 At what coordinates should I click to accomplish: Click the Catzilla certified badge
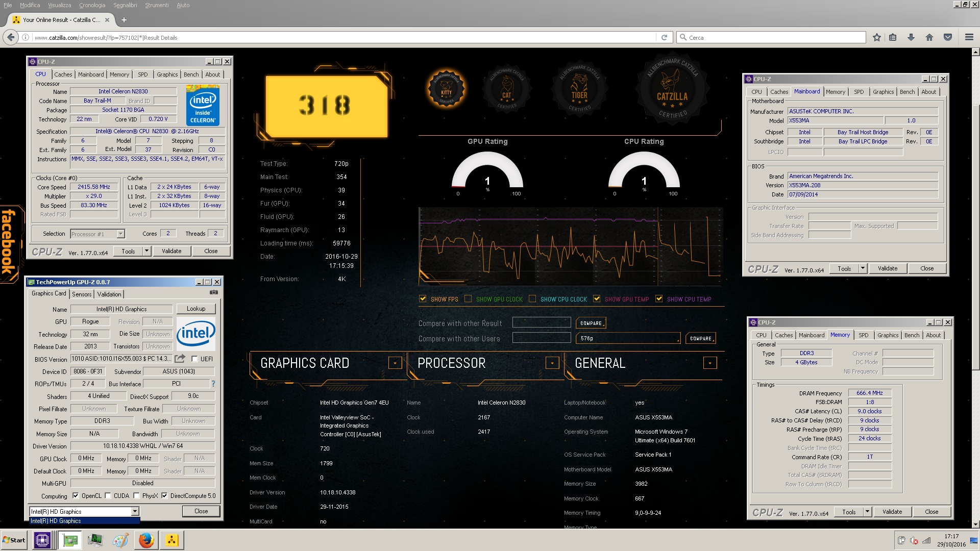click(672, 89)
